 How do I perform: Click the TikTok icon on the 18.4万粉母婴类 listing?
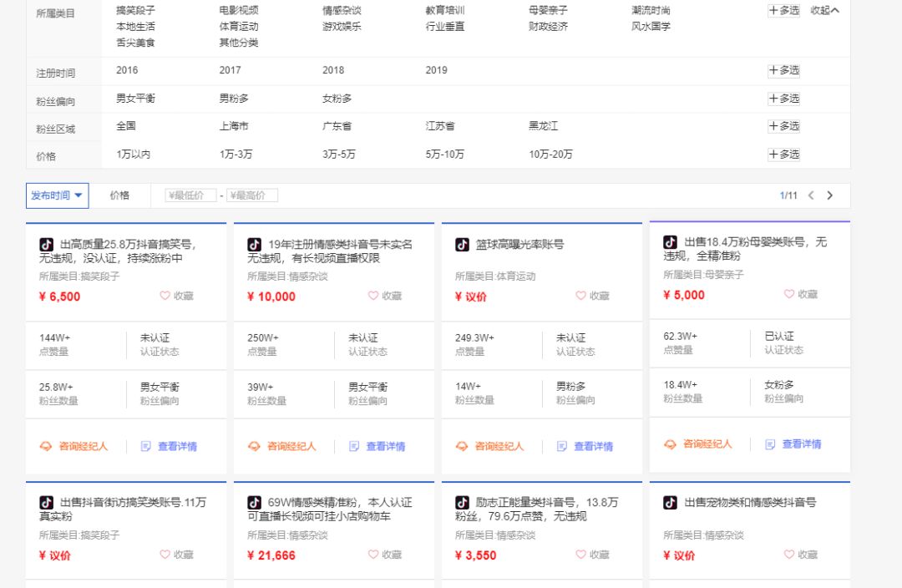[670, 242]
